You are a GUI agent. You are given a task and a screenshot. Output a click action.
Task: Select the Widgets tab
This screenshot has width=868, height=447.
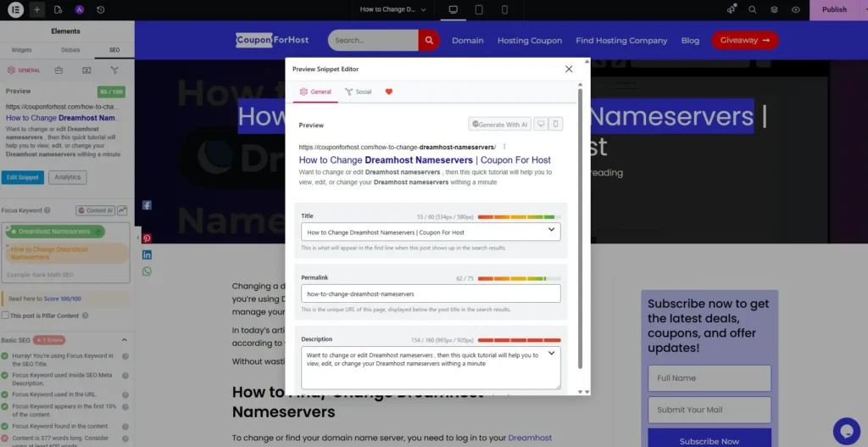point(21,50)
